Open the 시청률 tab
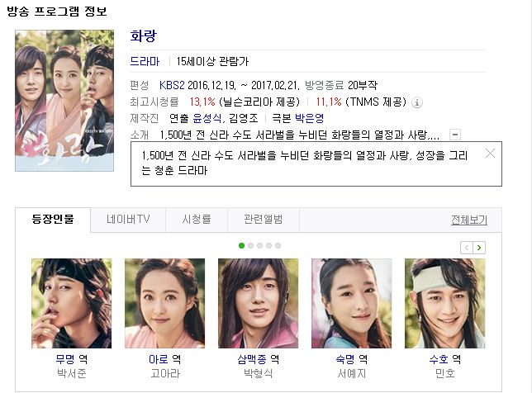The width and height of the screenshot is (532, 393). [x=197, y=220]
